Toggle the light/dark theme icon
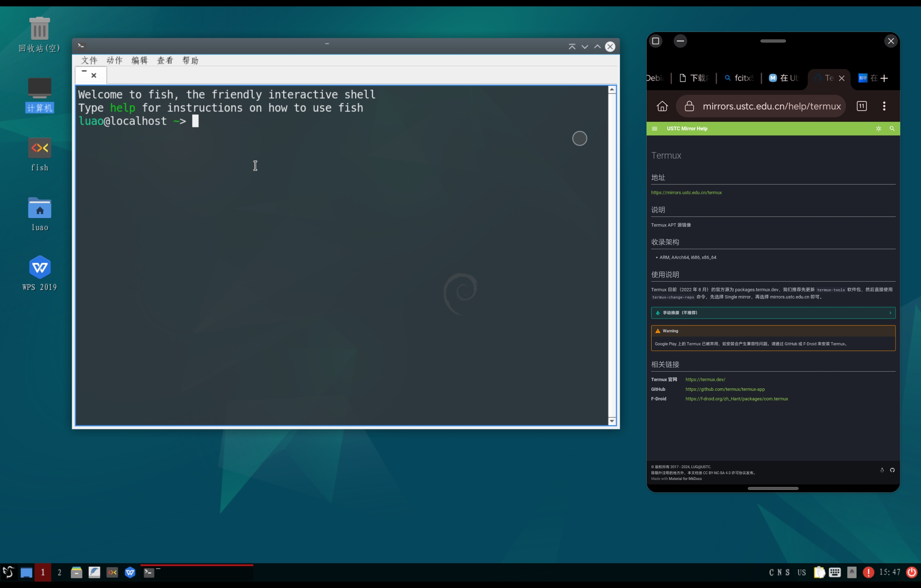Viewport: 921px width, 588px height. pyautogui.click(x=878, y=128)
